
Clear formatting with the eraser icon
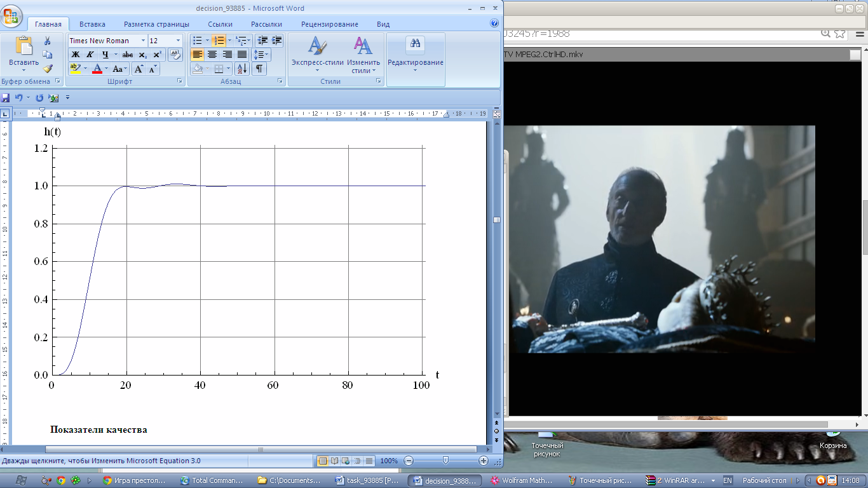coord(175,55)
